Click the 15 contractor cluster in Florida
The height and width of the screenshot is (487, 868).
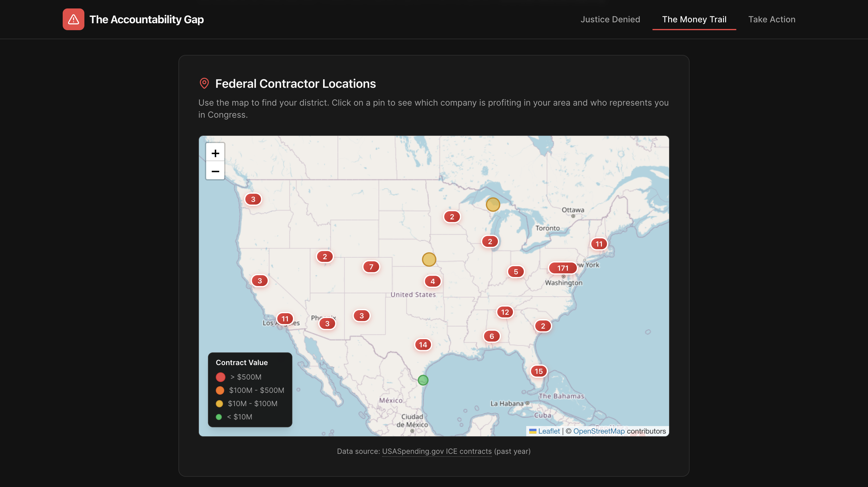[x=539, y=371]
